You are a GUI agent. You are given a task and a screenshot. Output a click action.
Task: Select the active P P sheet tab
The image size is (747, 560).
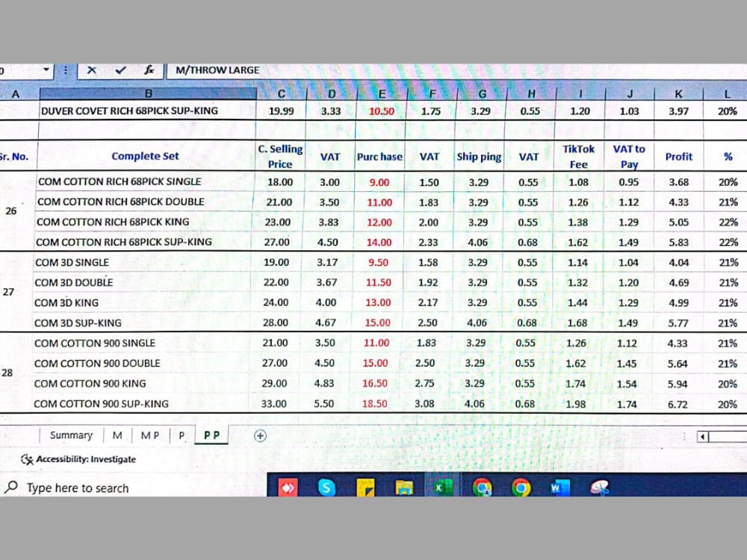(211, 435)
